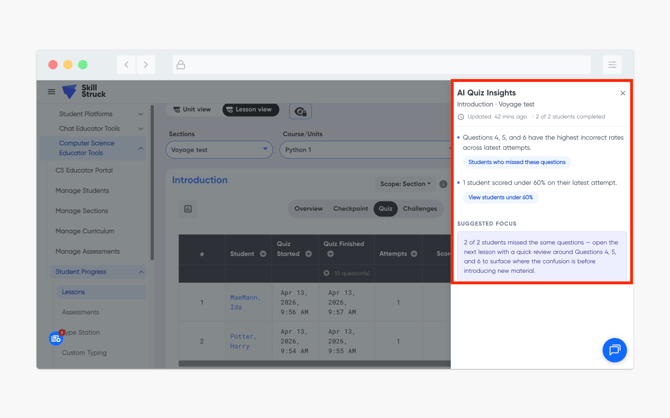Click the browser forward arrow
Screen dimensions: 670x418
point(146,65)
